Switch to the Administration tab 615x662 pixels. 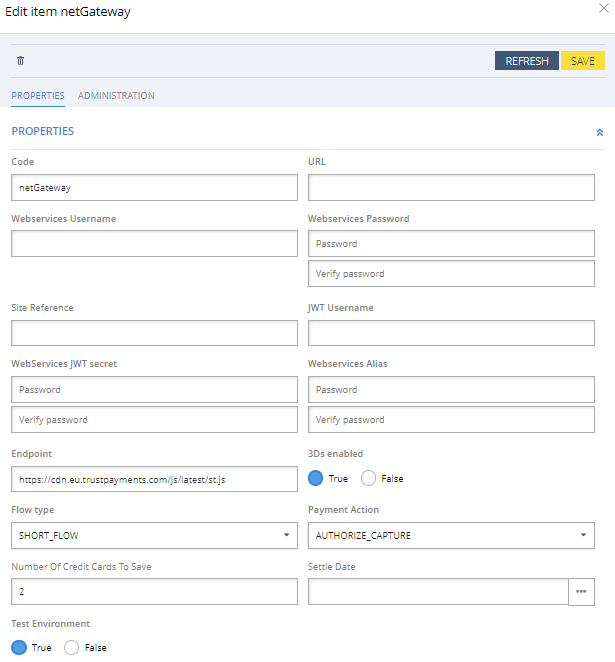coord(116,96)
